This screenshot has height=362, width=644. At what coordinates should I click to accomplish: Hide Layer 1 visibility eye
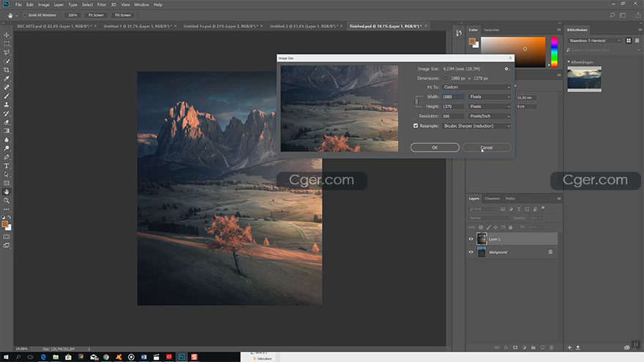click(x=471, y=239)
